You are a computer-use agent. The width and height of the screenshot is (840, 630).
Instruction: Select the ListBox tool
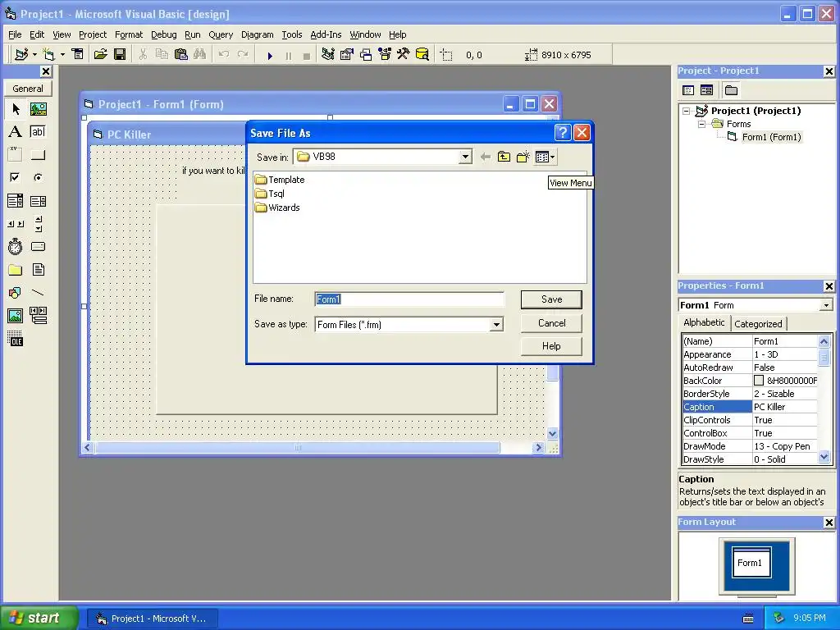(38, 201)
